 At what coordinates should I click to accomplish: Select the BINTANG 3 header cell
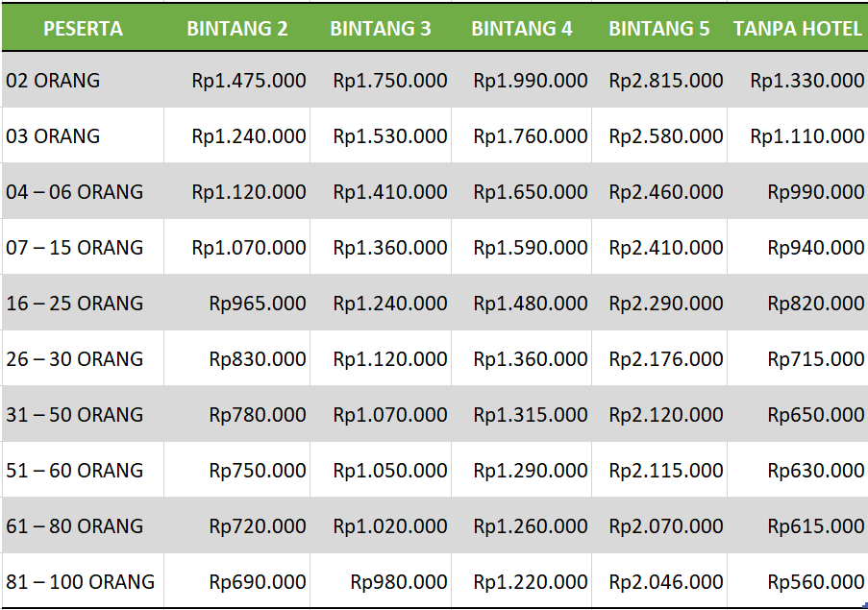point(381,28)
